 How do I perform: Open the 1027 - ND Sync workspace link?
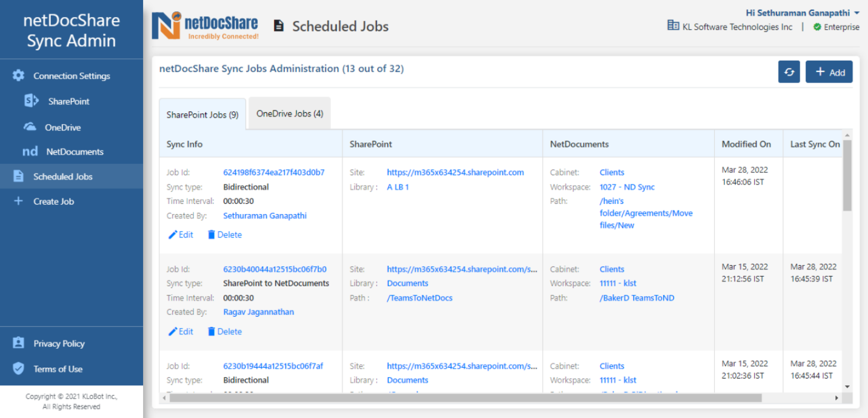(x=627, y=187)
